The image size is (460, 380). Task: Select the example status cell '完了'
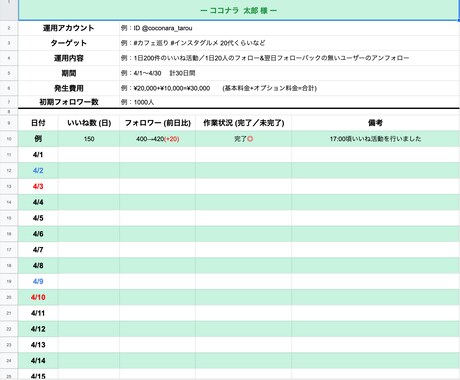(243, 139)
